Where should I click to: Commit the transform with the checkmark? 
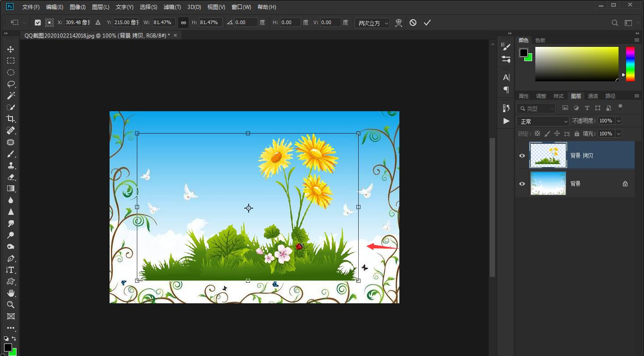(x=427, y=22)
